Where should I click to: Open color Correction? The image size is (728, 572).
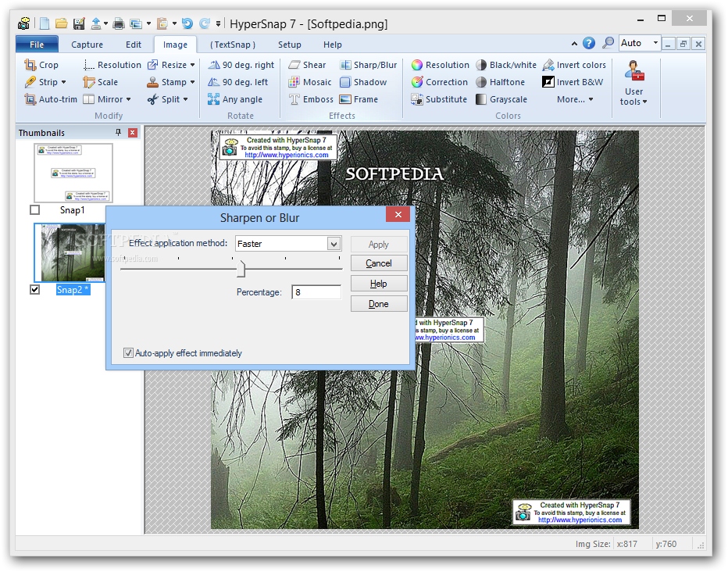[439, 82]
